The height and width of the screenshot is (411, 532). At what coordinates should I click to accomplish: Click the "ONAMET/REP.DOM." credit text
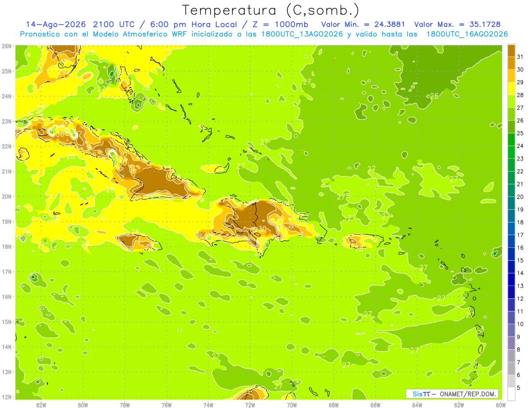point(468,394)
